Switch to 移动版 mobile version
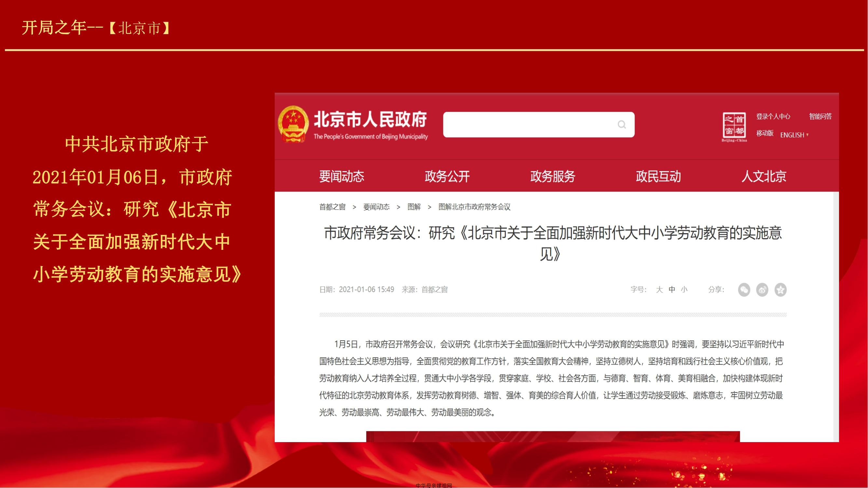868x488 pixels. [x=765, y=133]
